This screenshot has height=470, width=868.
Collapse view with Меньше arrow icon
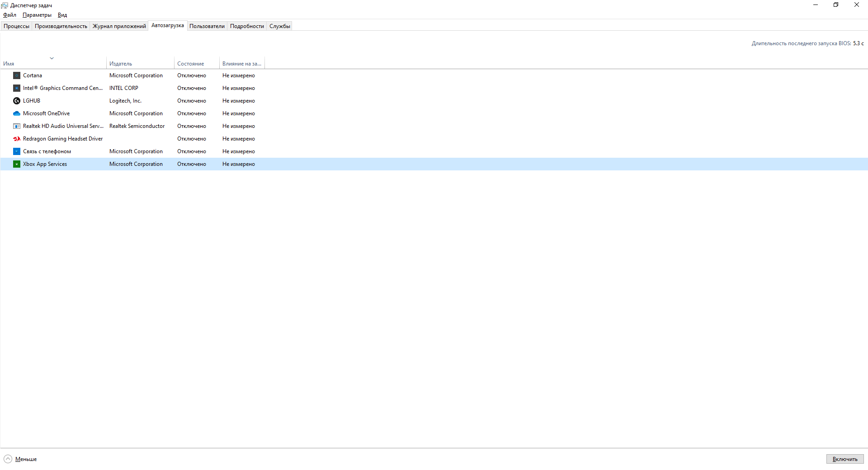tap(8, 459)
